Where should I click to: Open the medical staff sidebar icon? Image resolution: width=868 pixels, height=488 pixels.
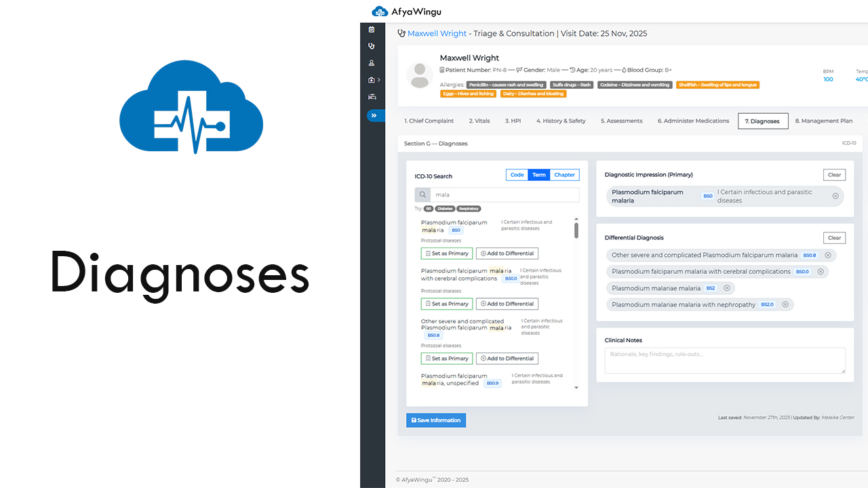coord(372,63)
